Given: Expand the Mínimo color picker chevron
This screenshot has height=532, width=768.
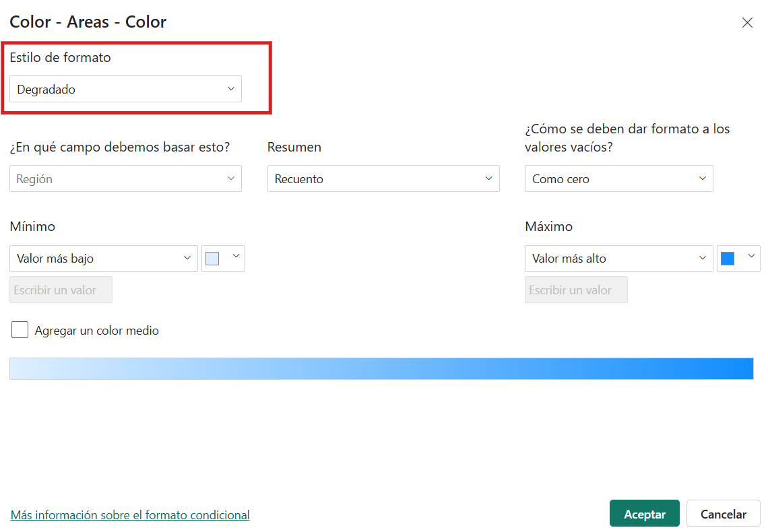Looking at the screenshot, I should (236, 257).
